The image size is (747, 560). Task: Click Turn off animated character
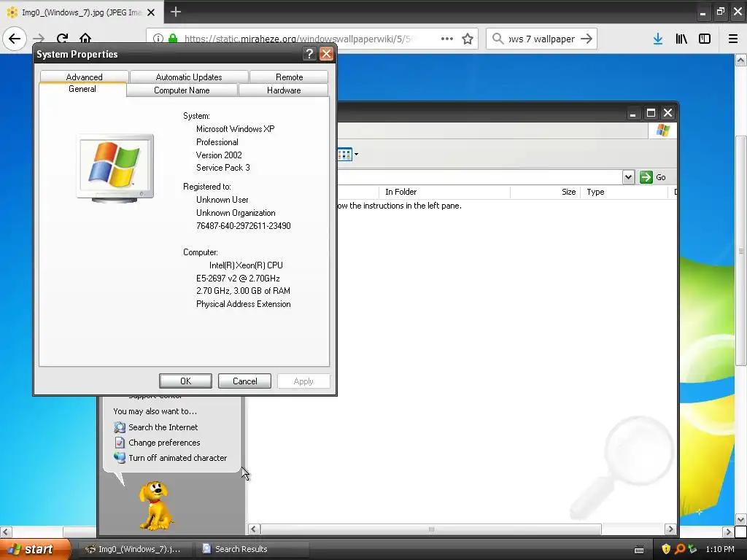(x=178, y=458)
